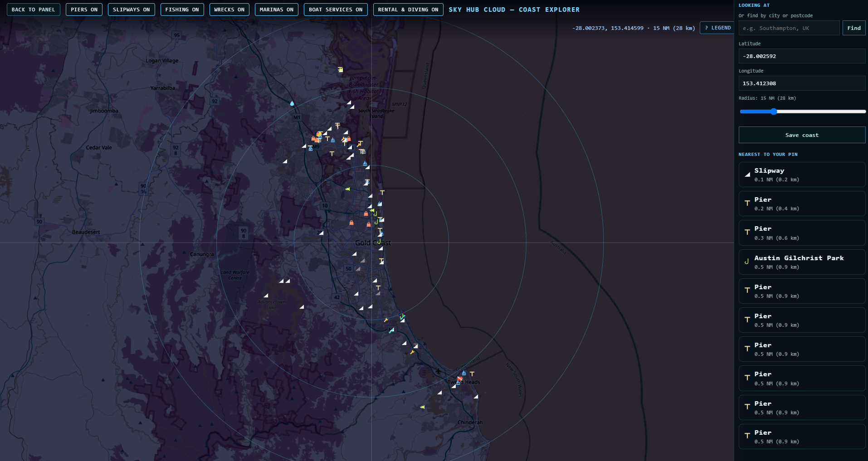Click the slipway marker southeast of Advancetown Lake
This screenshot has width=868, height=461.
point(302,307)
